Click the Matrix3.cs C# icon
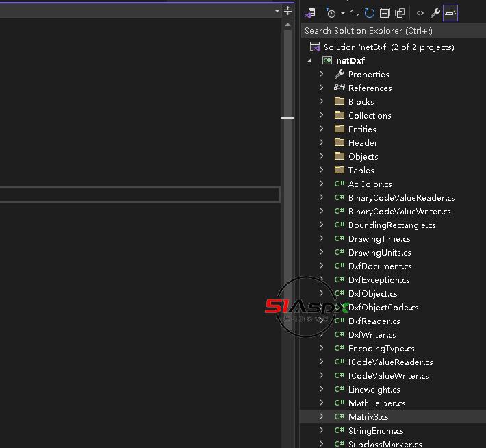This screenshot has height=448, width=486. [340, 416]
